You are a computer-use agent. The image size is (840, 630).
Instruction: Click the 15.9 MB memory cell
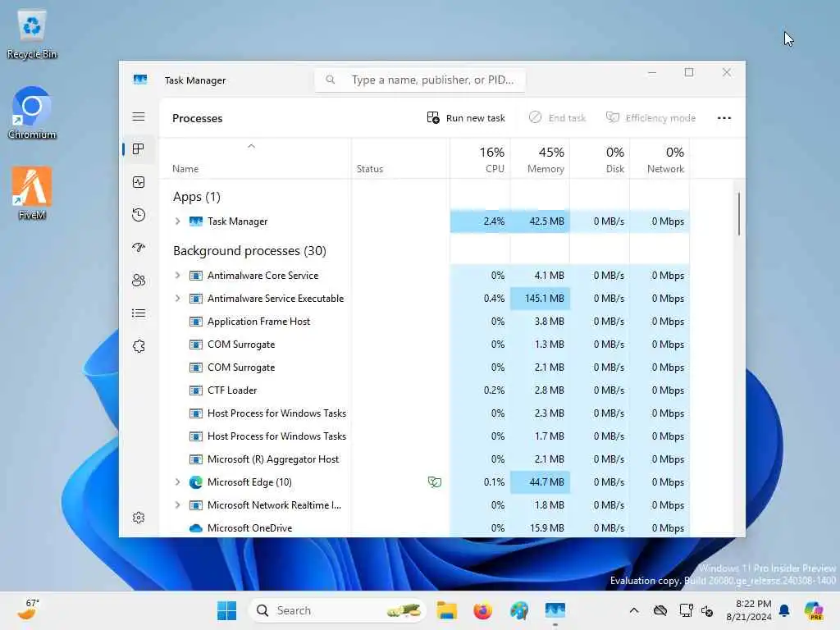[540, 528]
